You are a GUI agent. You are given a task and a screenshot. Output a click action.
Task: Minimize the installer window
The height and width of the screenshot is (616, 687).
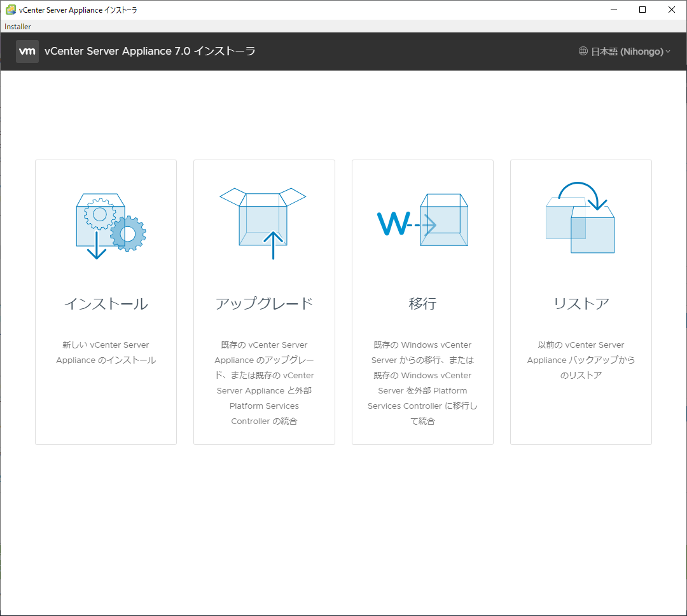614,10
